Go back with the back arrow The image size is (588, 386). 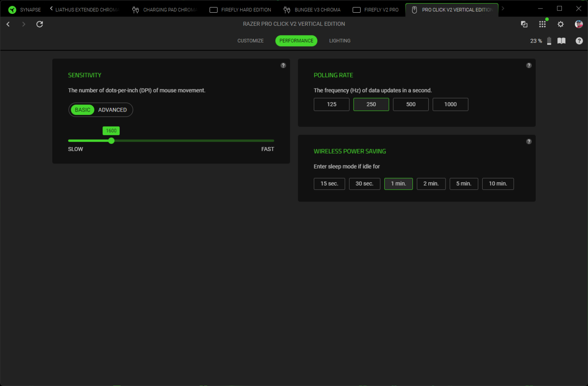coord(8,24)
